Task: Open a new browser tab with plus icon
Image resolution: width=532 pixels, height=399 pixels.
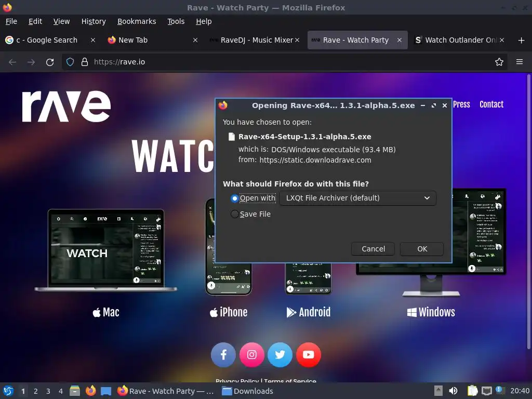Action: 521,41
